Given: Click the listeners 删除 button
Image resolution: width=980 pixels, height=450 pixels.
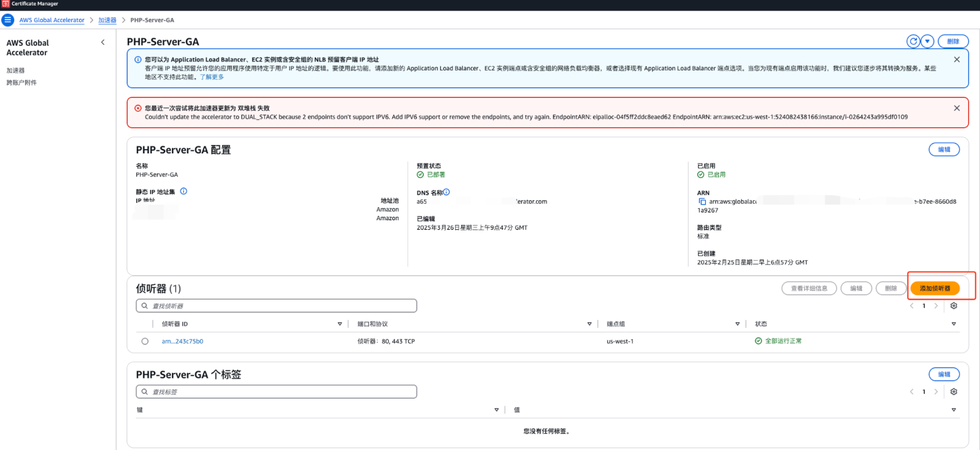Looking at the screenshot, I should click(x=891, y=288).
